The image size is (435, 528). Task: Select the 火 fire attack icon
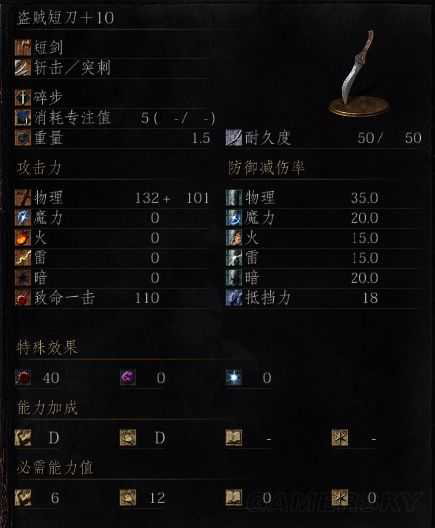(x=23, y=238)
